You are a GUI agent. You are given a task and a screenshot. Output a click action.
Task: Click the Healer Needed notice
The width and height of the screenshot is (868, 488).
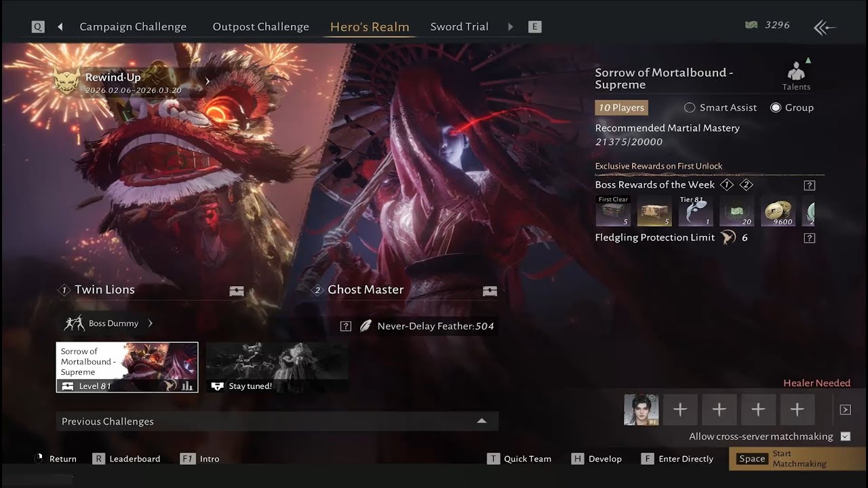pyautogui.click(x=816, y=383)
